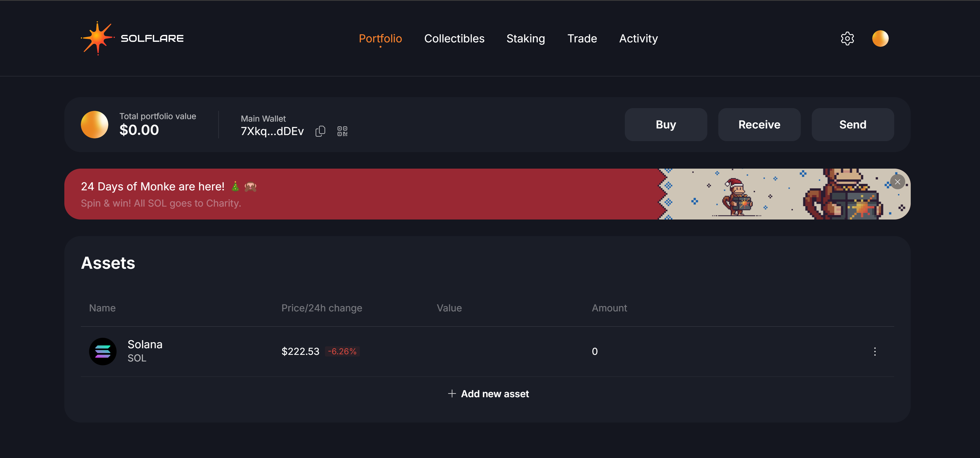Viewport: 980px width, 458px height.
Task: Click the 'Spin & win!' banner subtitle
Action: click(161, 203)
